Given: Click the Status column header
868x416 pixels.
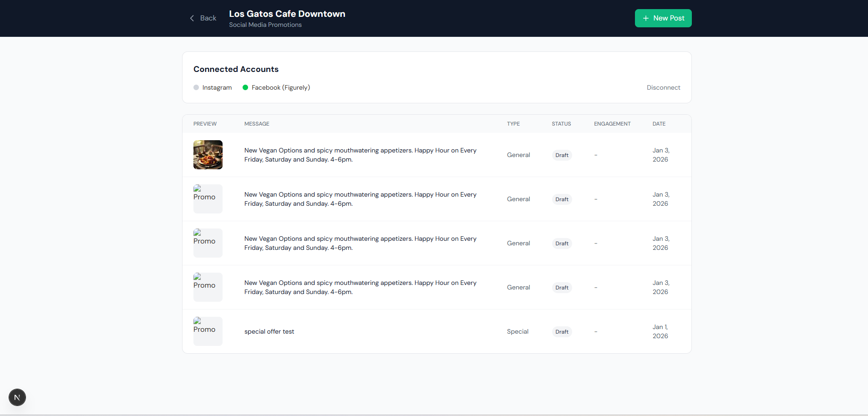Looking at the screenshot, I should click(561, 124).
